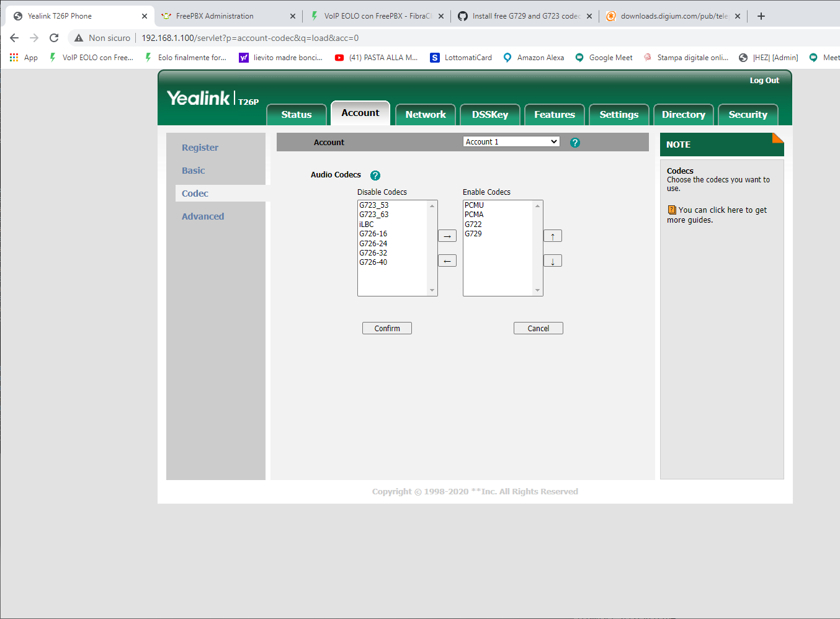Open the Network tab
The image size is (840, 619).
426,115
